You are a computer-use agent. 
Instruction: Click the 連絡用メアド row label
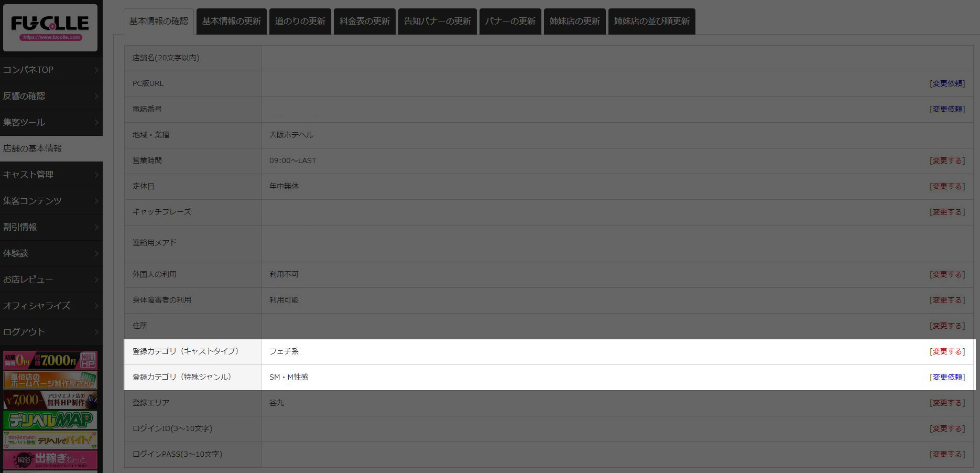pyautogui.click(x=155, y=243)
